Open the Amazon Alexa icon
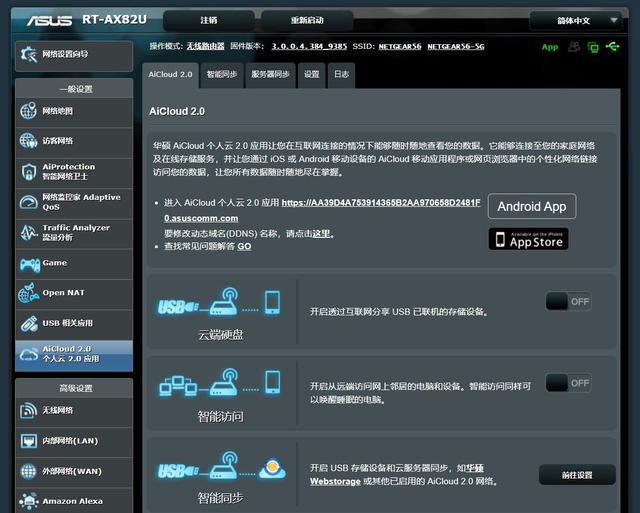 (x=29, y=501)
